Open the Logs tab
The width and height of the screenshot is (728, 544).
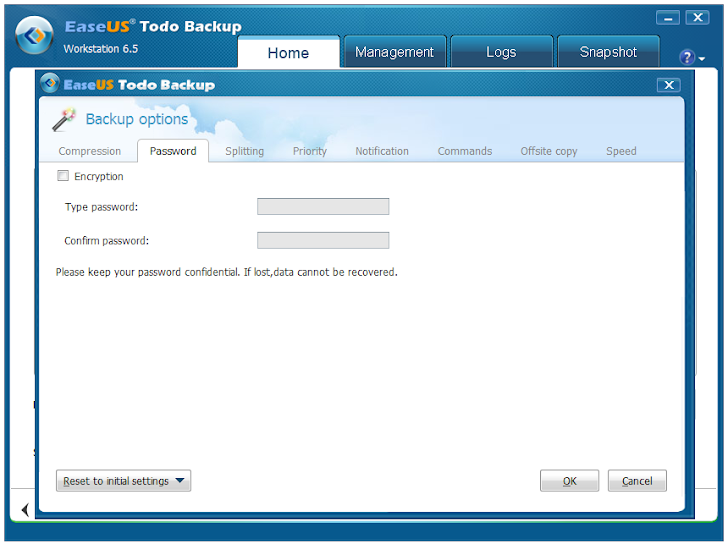point(501,52)
